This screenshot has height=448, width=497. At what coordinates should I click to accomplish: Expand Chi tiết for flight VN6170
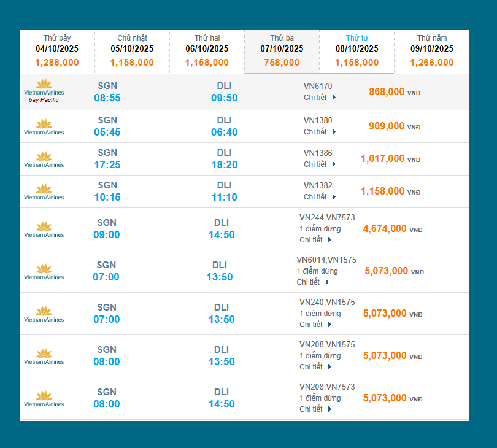tap(320, 97)
